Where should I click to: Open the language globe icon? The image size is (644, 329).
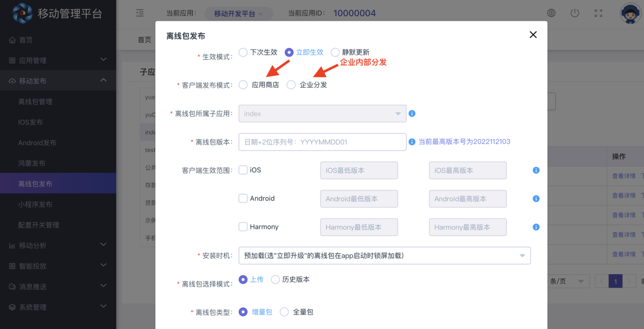[551, 13]
